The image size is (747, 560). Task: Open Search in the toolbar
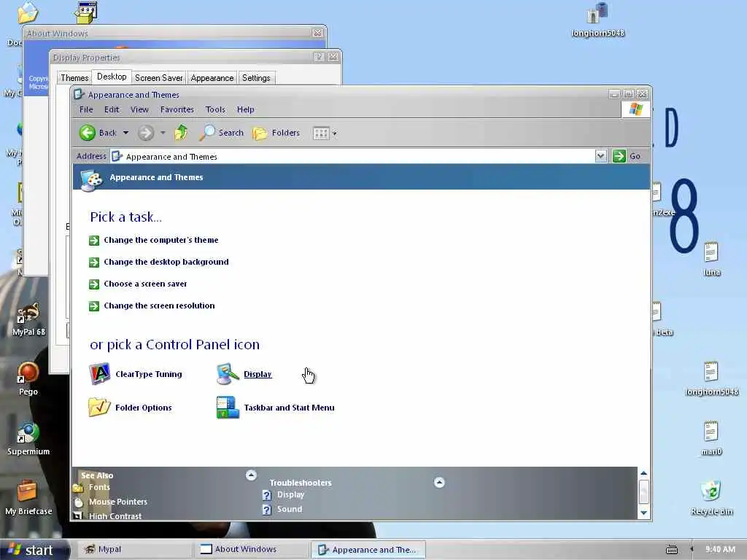point(221,133)
